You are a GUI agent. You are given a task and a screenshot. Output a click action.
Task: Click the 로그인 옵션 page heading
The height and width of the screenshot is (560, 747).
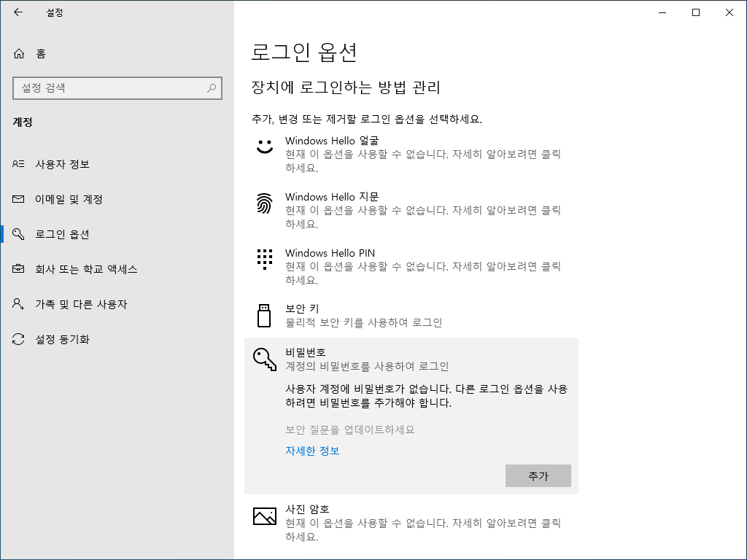pos(304,52)
